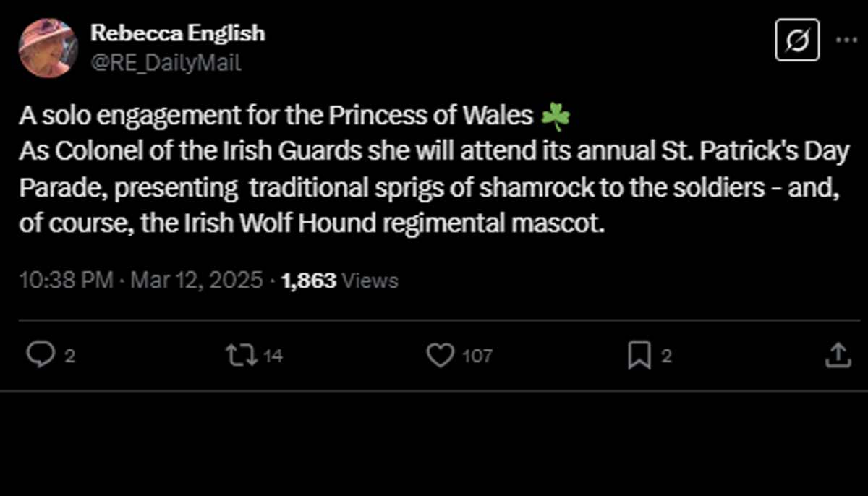Click the 'A solo engagement' tweet line
Viewport: 868px width, 496px height.
[275, 116]
